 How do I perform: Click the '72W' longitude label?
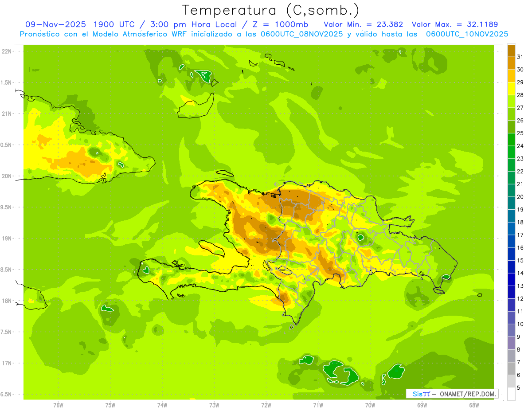(x=266, y=405)
